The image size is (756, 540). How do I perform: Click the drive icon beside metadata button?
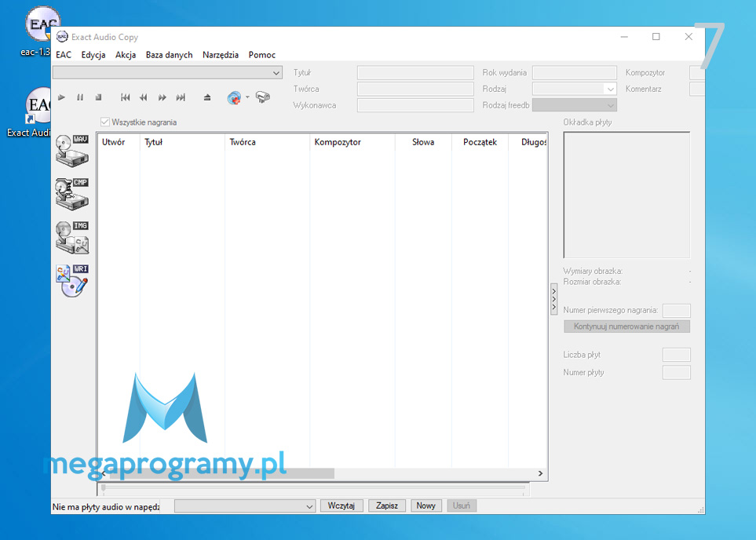point(263,97)
